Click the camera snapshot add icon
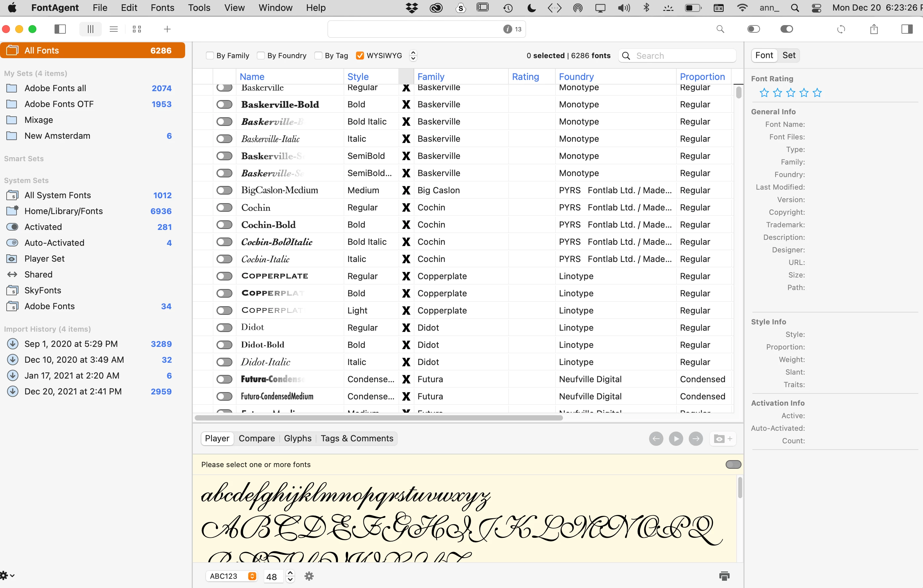The height and width of the screenshot is (588, 923). pyautogui.click(x=723, y=439)
